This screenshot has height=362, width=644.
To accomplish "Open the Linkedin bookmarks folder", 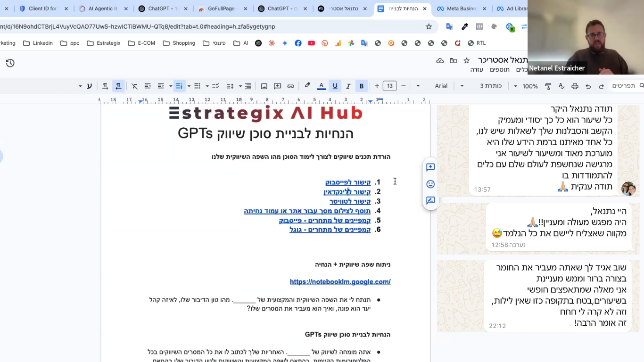I will click(38, 43).
